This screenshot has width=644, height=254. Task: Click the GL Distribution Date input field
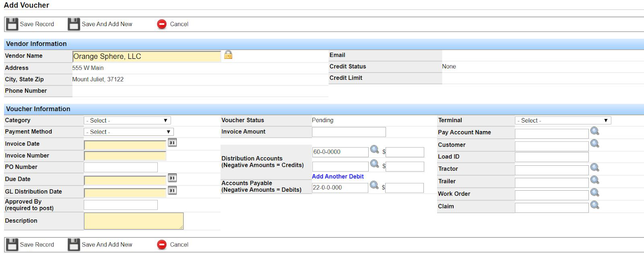point(125,192)
